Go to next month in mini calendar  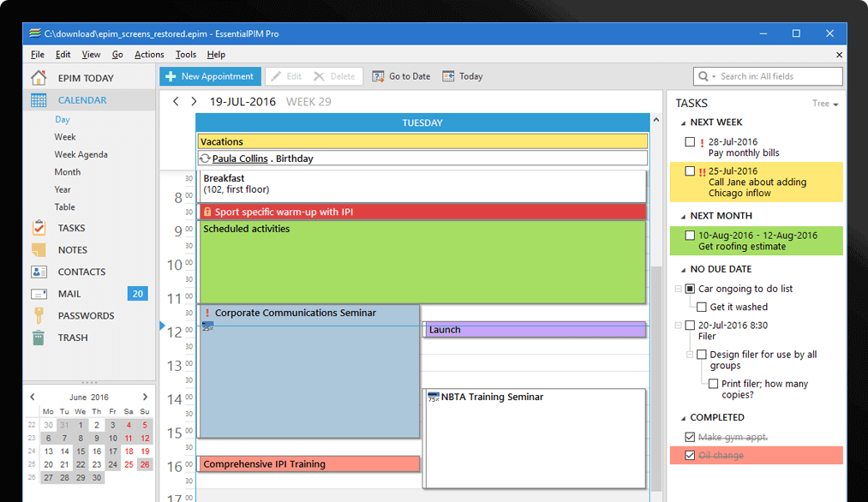point(145,397)
